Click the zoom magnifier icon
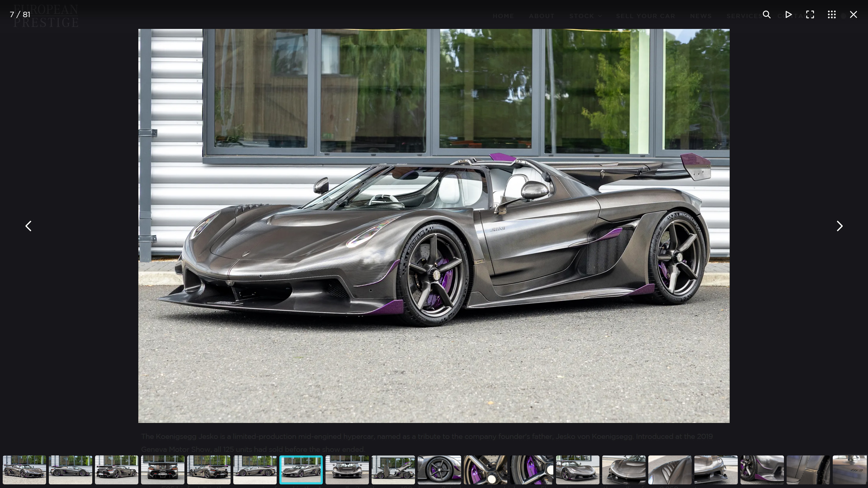868x488 pixels. 766,14
